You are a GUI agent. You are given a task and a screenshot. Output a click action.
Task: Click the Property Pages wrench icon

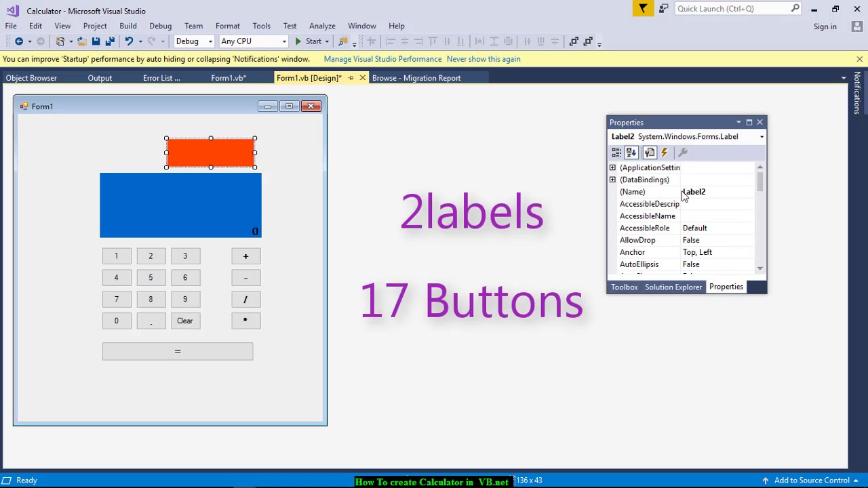click(x=683, y=152)
